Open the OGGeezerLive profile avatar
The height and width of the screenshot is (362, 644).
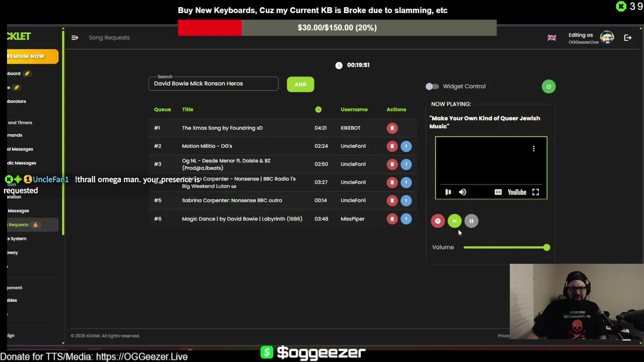(x=607, y=38)
